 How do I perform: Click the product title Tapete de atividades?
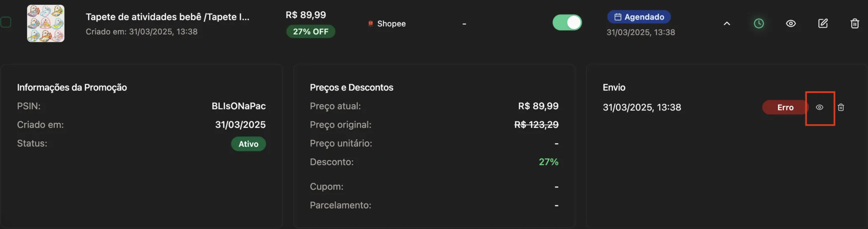point(167,17)
